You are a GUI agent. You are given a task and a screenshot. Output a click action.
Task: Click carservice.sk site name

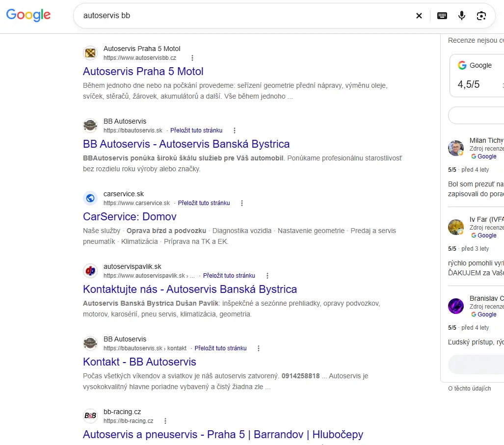coord(124,194)
